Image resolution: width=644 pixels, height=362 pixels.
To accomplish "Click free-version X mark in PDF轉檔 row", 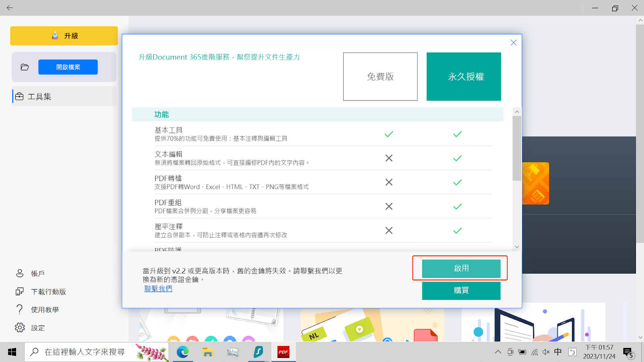I will (389, 182).
